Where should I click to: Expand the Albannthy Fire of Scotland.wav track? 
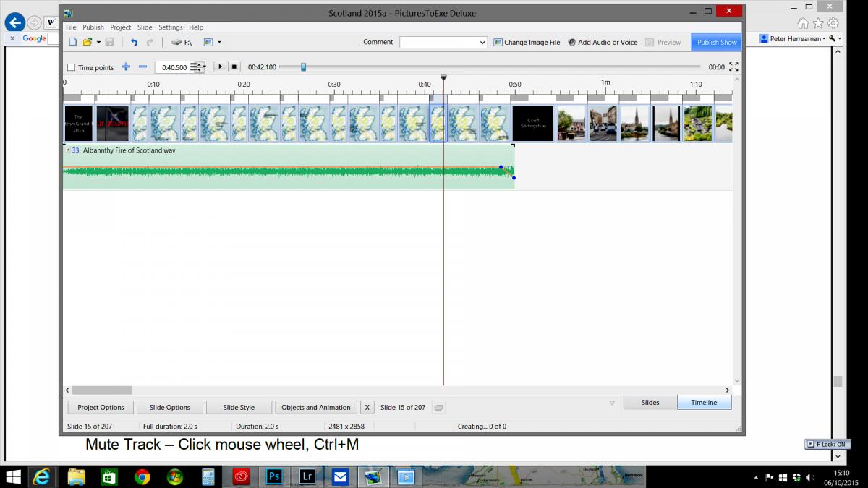click(x=68, y=150)
